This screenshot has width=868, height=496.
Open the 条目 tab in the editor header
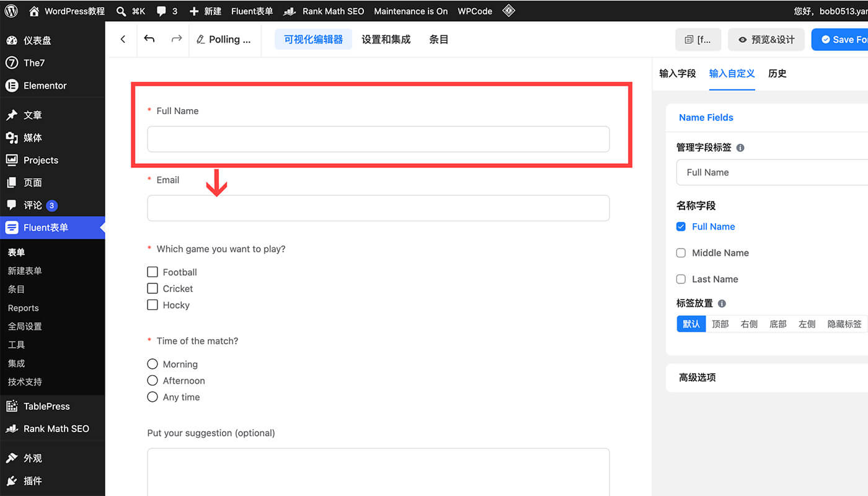point(439,39)
